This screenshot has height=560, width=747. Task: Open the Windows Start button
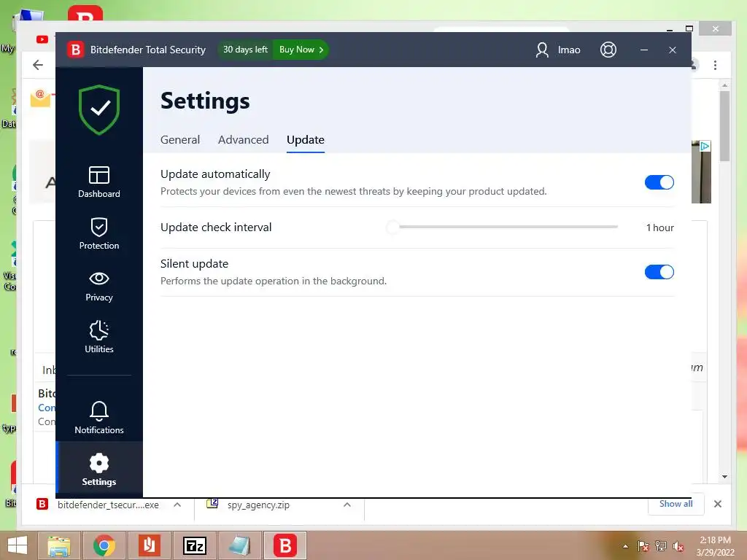(x=18, y=545)
